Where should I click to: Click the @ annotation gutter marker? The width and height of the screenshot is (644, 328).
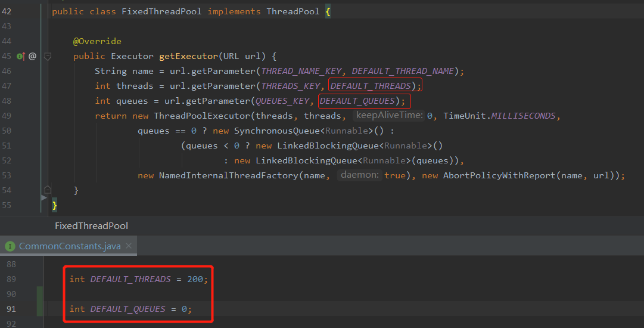coord(33,56)
